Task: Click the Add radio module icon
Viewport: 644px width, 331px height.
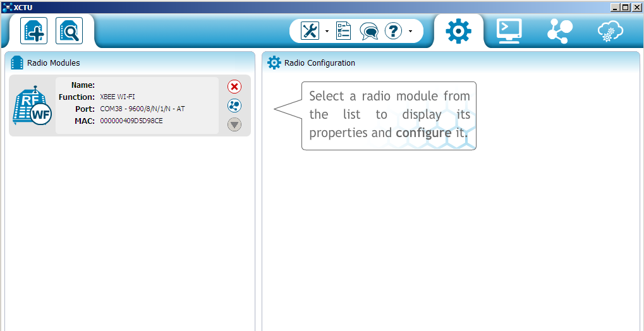Action: tap(33, 31)
